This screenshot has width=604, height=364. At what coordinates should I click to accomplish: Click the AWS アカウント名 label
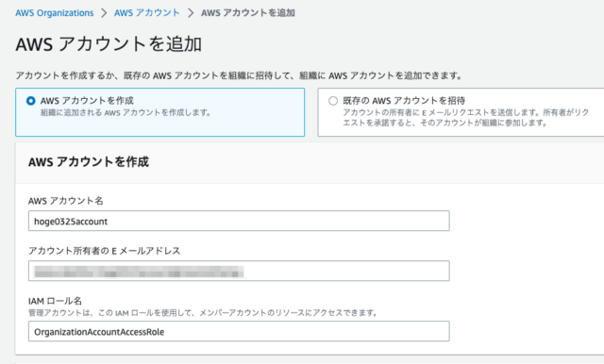(66, 201)
